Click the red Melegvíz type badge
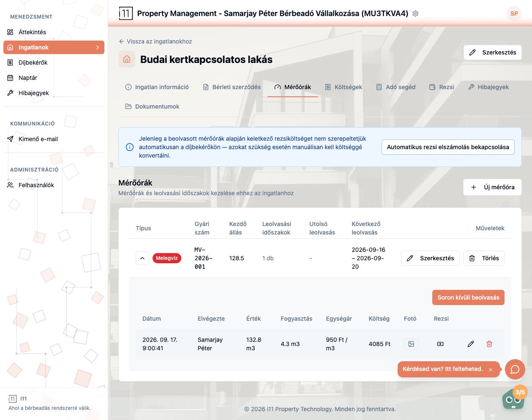Image resolution: width=532 pixels, height=420 pixels. coord(167,258)
